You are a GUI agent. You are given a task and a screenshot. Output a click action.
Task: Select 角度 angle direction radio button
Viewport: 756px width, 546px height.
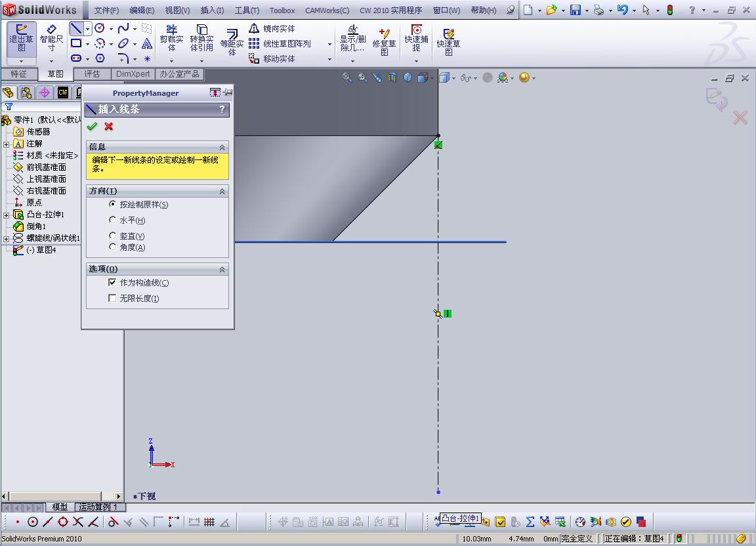112,247
